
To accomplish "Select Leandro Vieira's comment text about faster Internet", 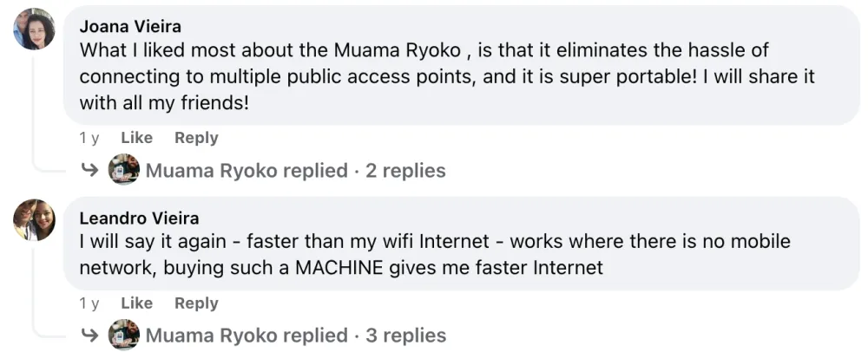I will point(434,254).
